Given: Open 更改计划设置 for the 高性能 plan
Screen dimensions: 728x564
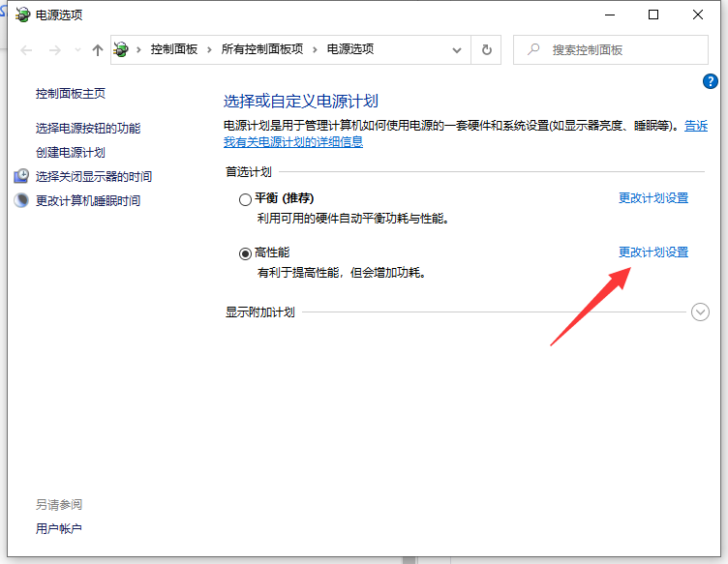Looking at the screenshot, I should click(653, 252).
